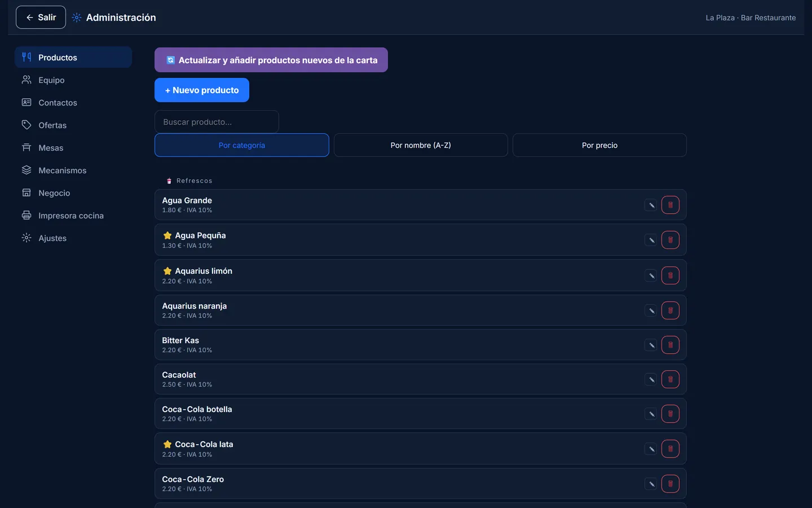Delete the Bitter Kas product
The width and height of the screenshot is (812, 508).
pos(670,345)
